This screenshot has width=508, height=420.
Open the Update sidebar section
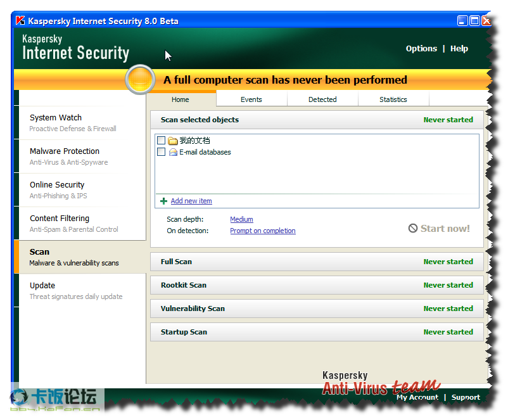(81, 291)
